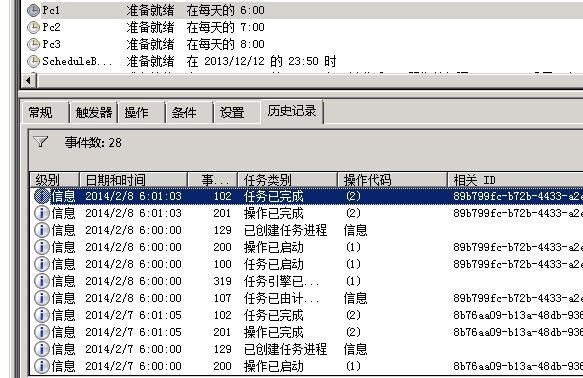Viewport: 583px width, 378px height.
Task: Select the 历史记录 tab
Action: (292, 111)
